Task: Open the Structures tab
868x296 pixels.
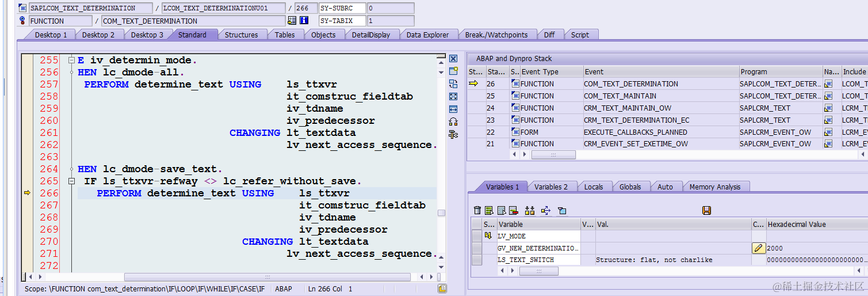Action: pos(241,35)
